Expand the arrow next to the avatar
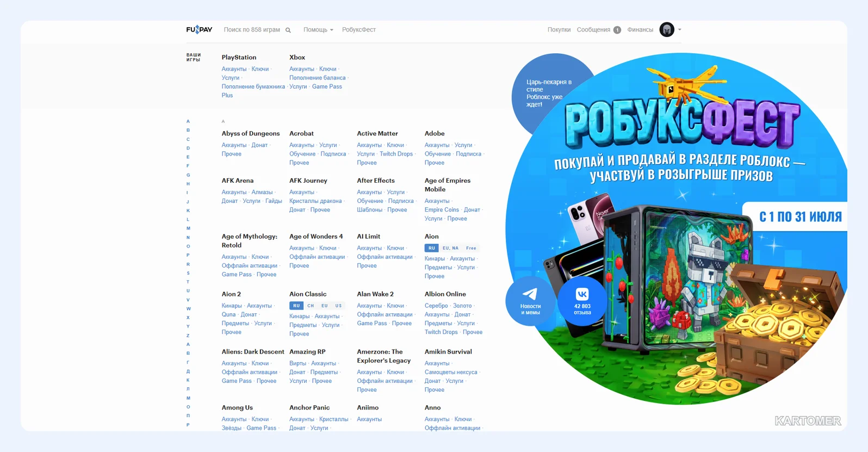868x452 pixels. click(x=679, y=30)
